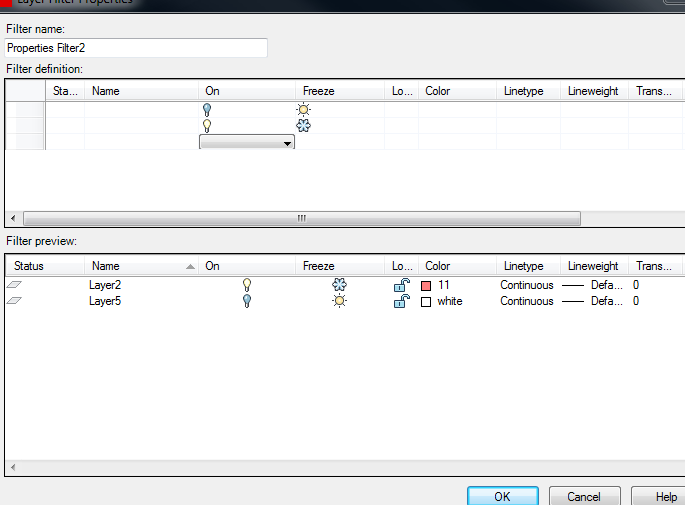Click sun icon in filter definition first row
The width and height of the screenshot is (685, 505).
[x=303, y=110]
